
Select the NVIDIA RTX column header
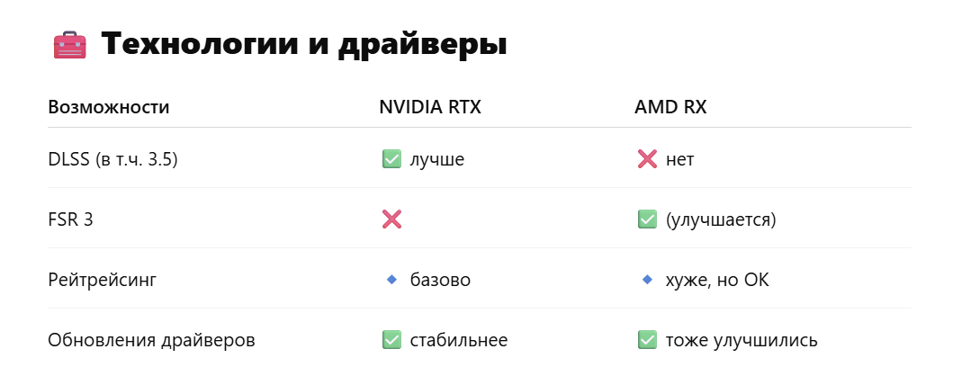coord(430,107)
